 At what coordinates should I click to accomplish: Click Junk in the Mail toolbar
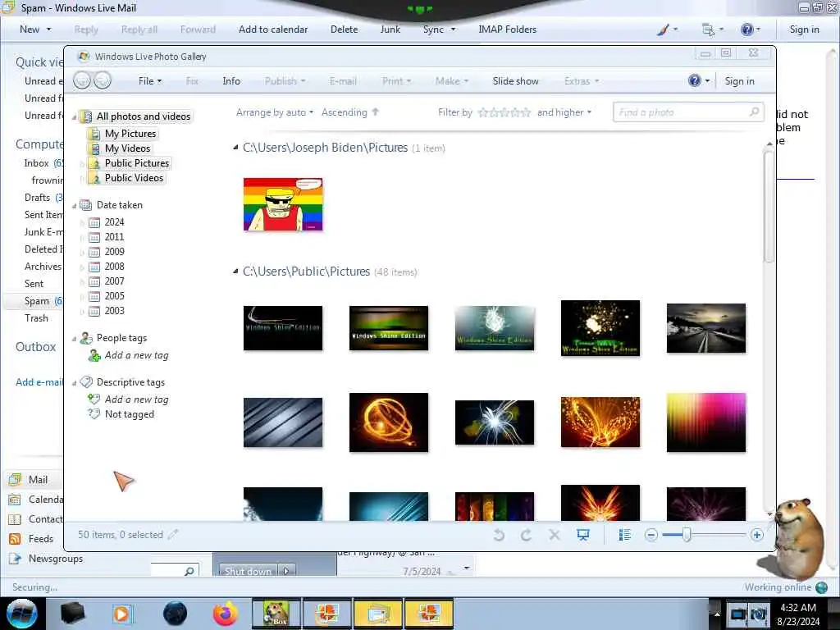[x=390, y=30]
